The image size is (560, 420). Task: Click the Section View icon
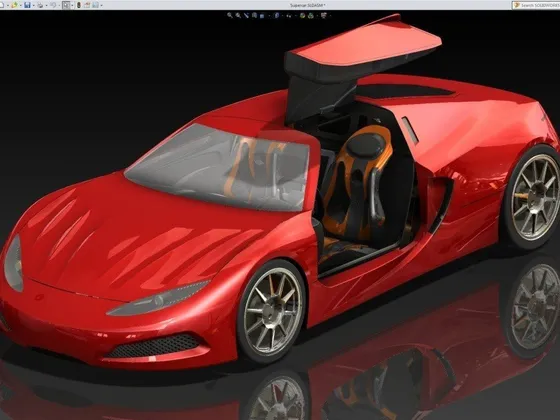254,16
